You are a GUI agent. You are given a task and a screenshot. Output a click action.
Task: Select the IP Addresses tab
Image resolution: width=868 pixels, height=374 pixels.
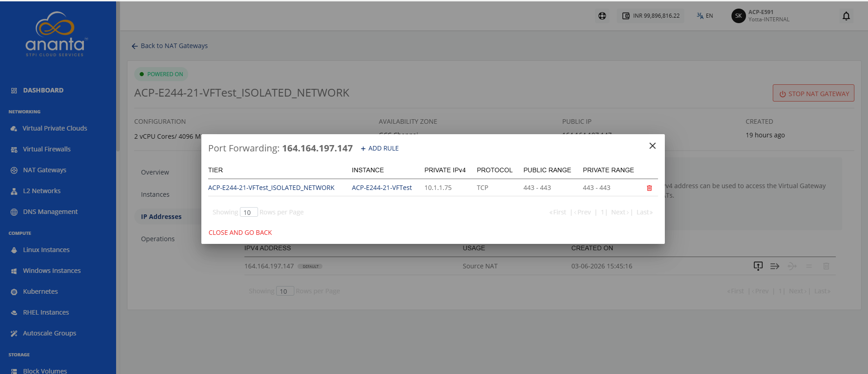(x=161, y=217)
